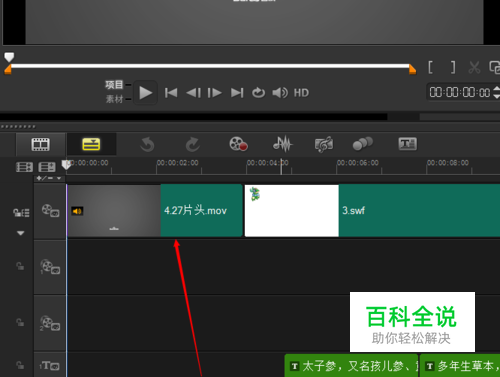Toggle Repeat playback loop
500x377 pixels.
click(258, 93)
